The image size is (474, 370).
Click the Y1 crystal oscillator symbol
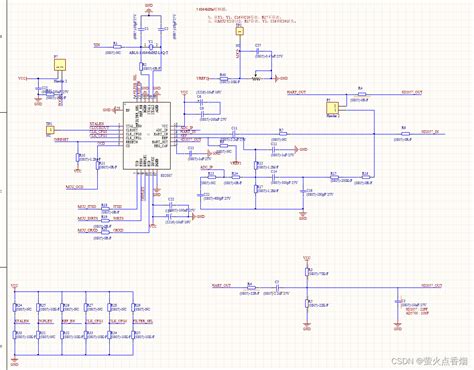pyautogui.click(x=151, y=46)
